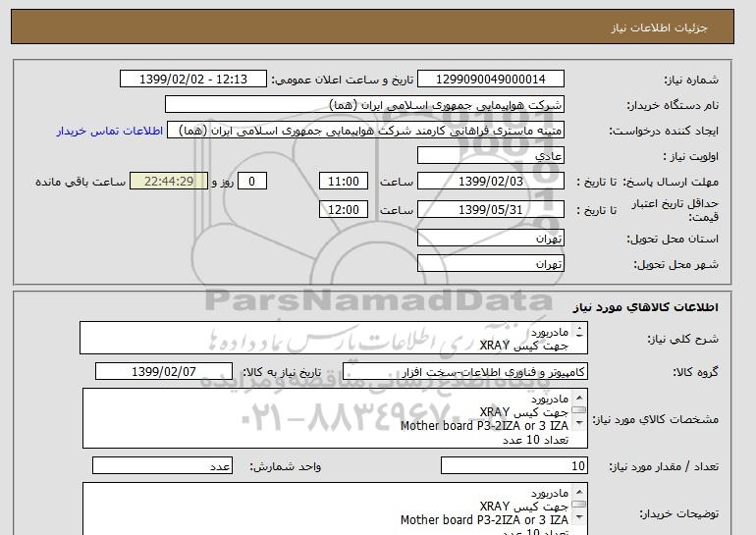Click the label ایجاد کننده درخواست

pyautogui.click(x=664, y=131)
